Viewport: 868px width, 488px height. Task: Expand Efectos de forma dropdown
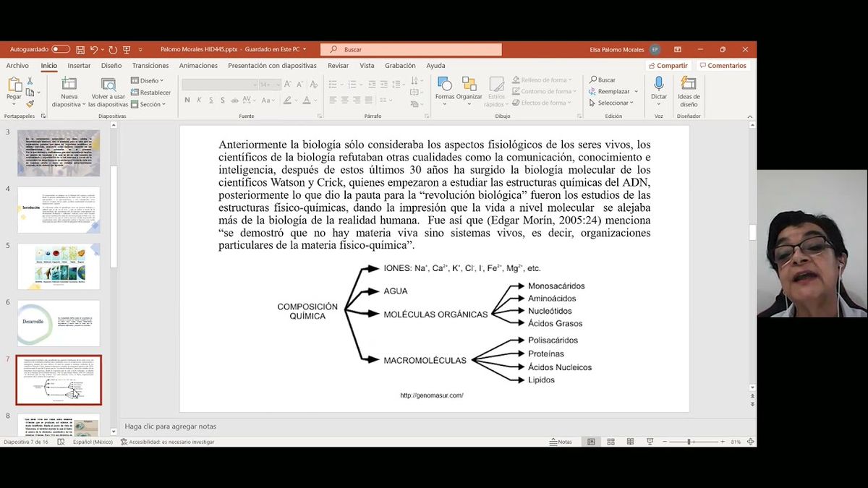pyautogui.click(x=542, y=103)
